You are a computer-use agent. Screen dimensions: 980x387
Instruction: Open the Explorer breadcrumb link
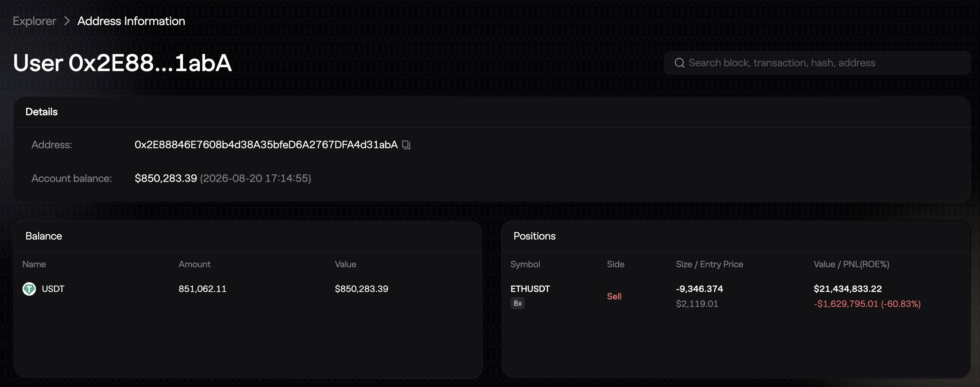pos(34,21)
